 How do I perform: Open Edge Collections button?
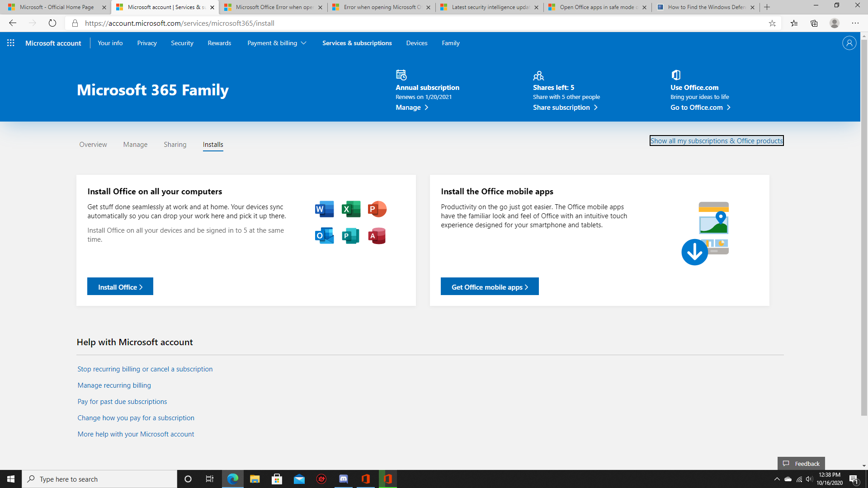click(814, 23)
